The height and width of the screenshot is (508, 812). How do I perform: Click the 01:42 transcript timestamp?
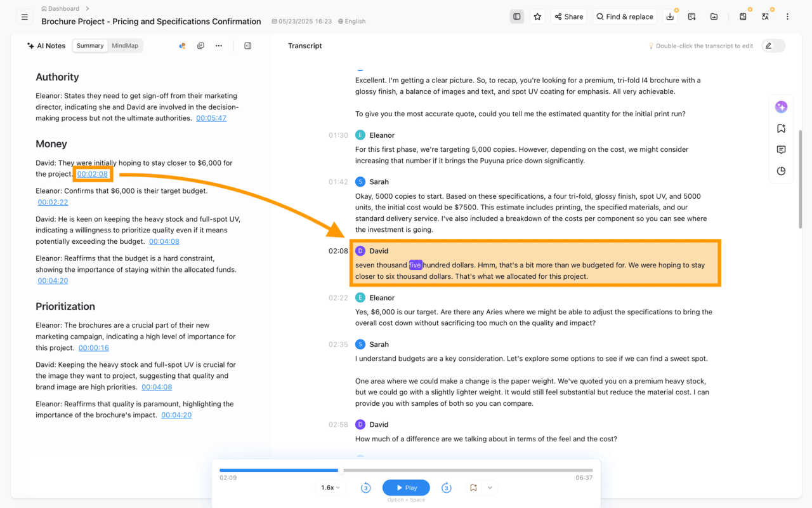338,182
